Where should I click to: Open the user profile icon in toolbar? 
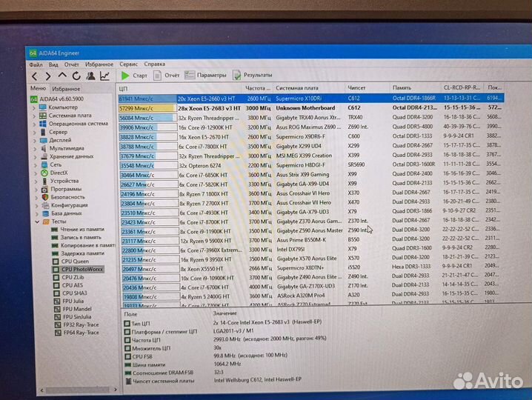pos(90,76)
